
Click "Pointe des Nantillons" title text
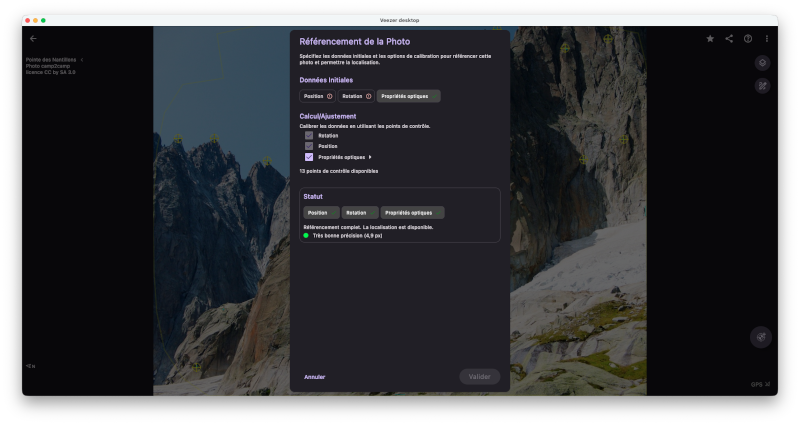coord(51,60)
